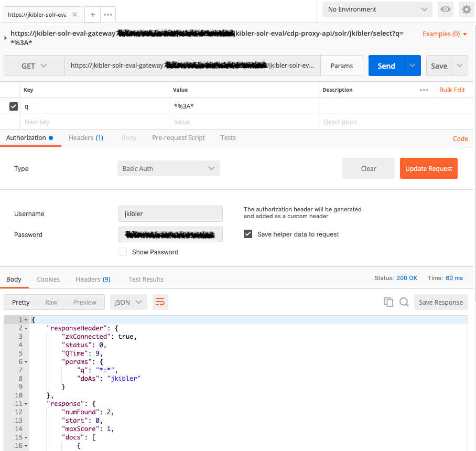Open Postman settings with the gear icon
This screenshot has height=451, width=476.
coord(467,9)
